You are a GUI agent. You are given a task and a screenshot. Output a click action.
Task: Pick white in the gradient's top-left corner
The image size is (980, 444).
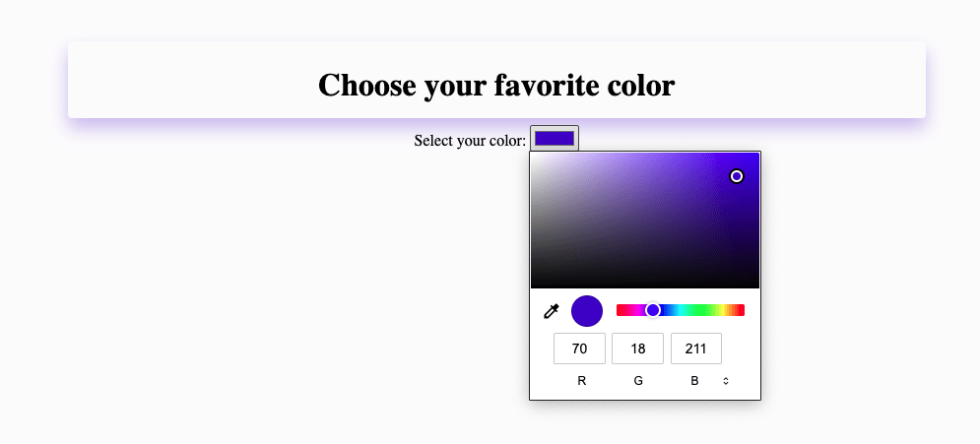pyautogui.click(x=533, y=155)
